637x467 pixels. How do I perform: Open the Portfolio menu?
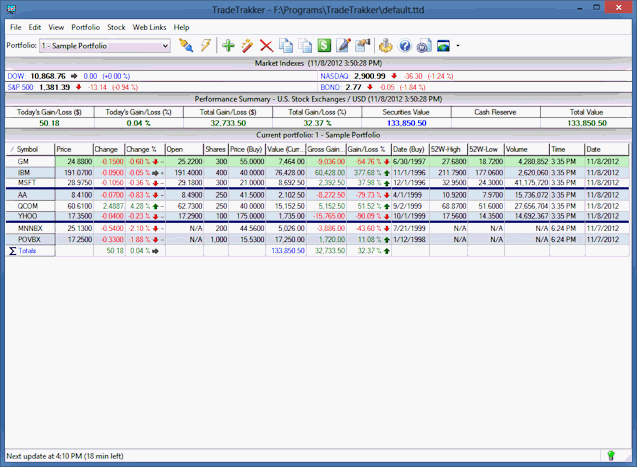tap(85, 27)
